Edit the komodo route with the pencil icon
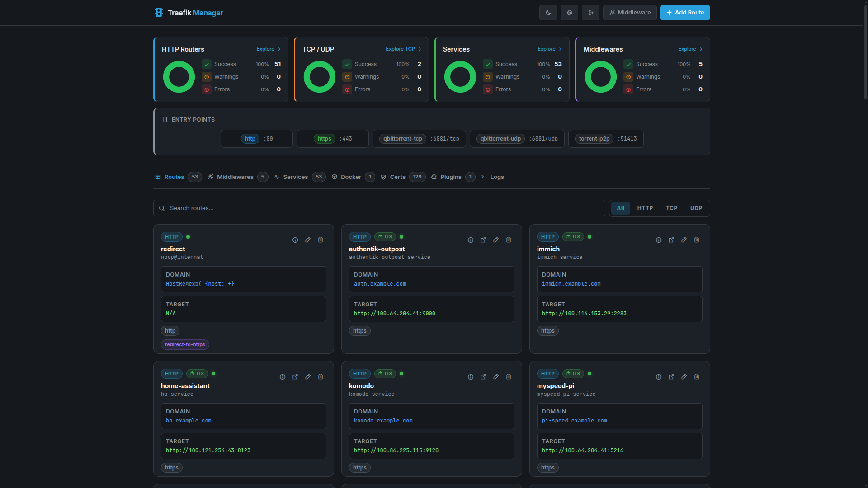 [496, 377]
